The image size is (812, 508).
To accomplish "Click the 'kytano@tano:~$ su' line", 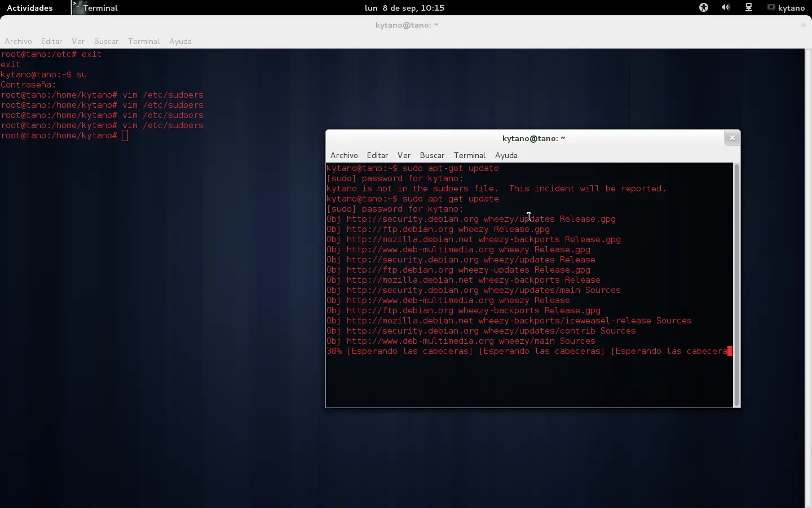I will tap(44, 75).
